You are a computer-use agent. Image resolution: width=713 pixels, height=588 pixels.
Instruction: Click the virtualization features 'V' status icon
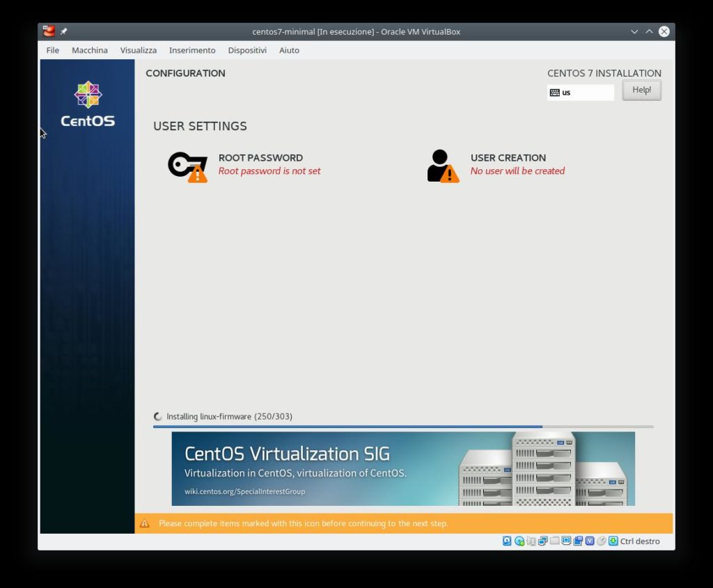tap(590, 541)
